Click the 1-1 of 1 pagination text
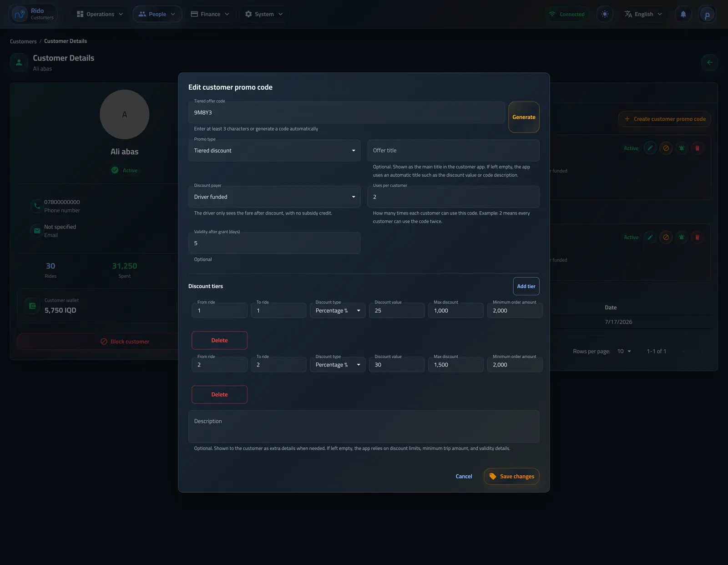The height and width of the screenshot is (565, 728). (657, 351)
